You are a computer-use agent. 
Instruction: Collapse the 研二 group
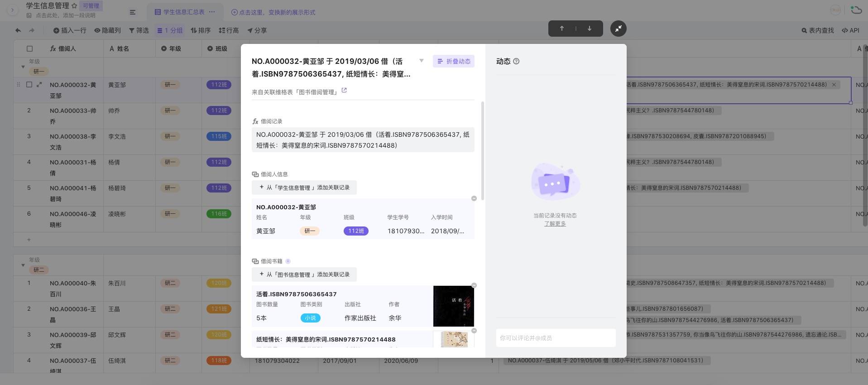point(23,265)
